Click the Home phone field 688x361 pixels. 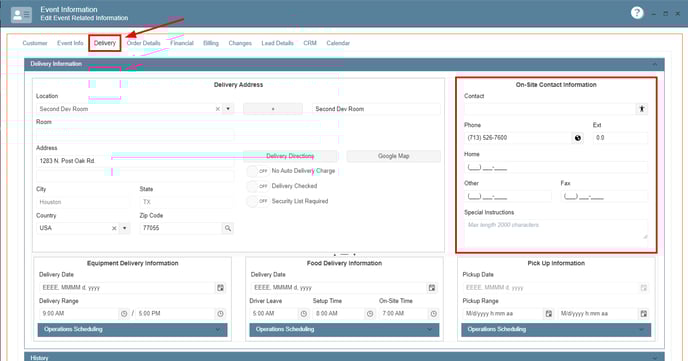click(556, 167)
